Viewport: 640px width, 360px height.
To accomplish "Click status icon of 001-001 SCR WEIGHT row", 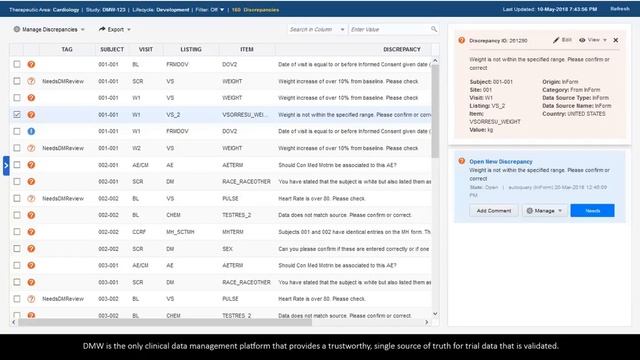I will pos(31,81).
